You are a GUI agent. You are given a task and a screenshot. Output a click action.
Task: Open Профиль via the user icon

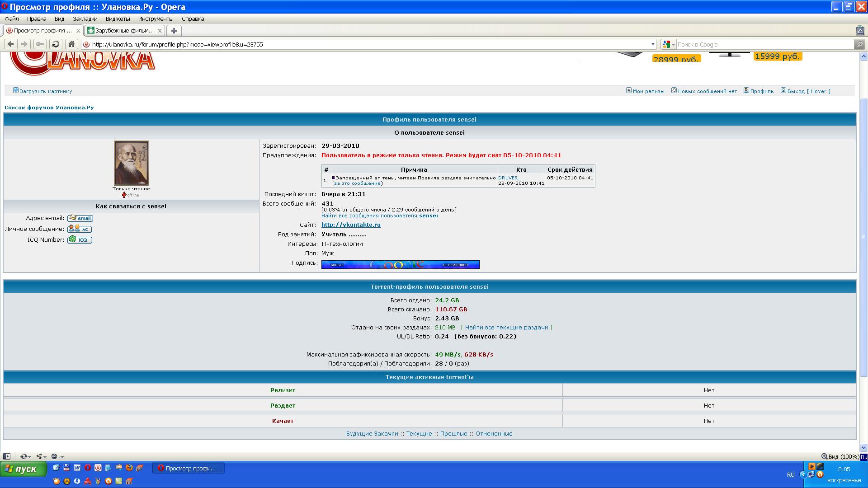click(x=747, y=91)
